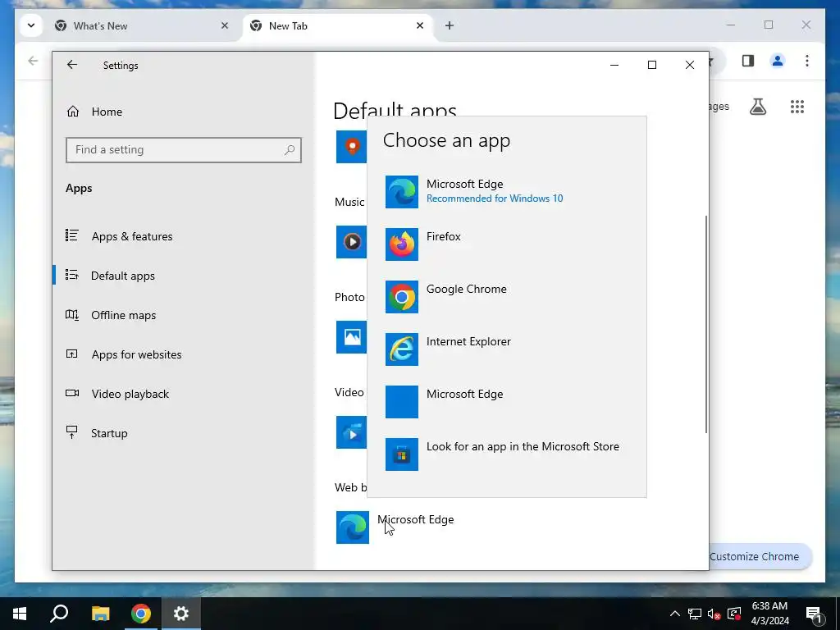The width and height of the screenshot is (840, 630).
Task: Minimize the Settings window
Action: 614,65
